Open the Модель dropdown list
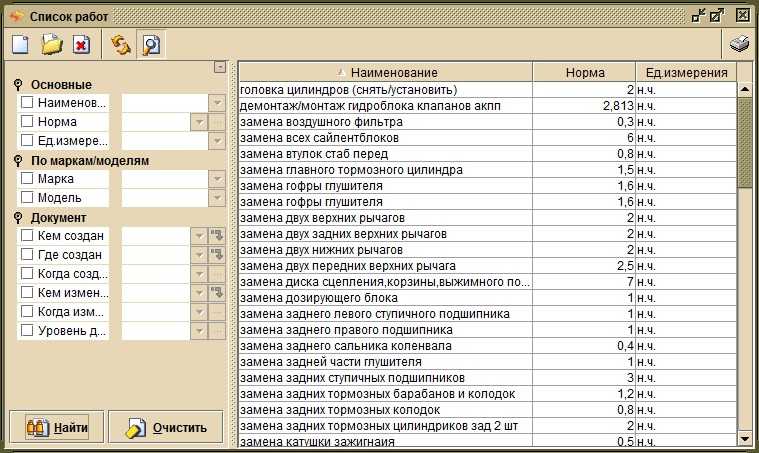Viewport: 759px width, 453px height. click(x=216, y=198)
